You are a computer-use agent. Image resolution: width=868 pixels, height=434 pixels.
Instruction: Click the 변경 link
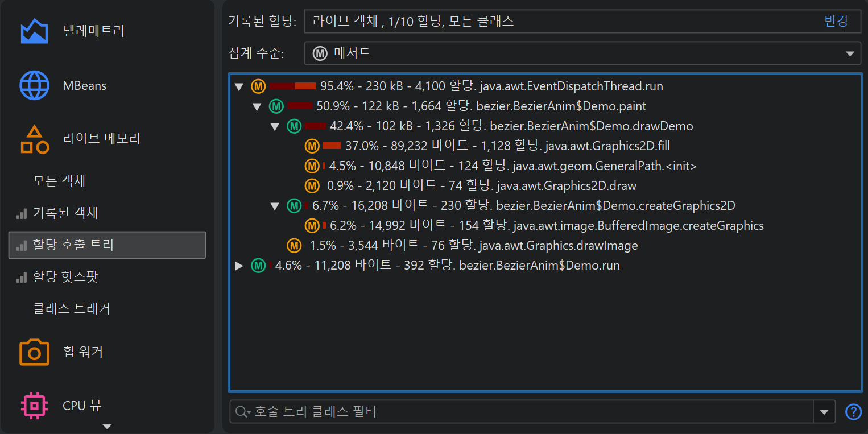pyautogui.click(x=836, y=22)
